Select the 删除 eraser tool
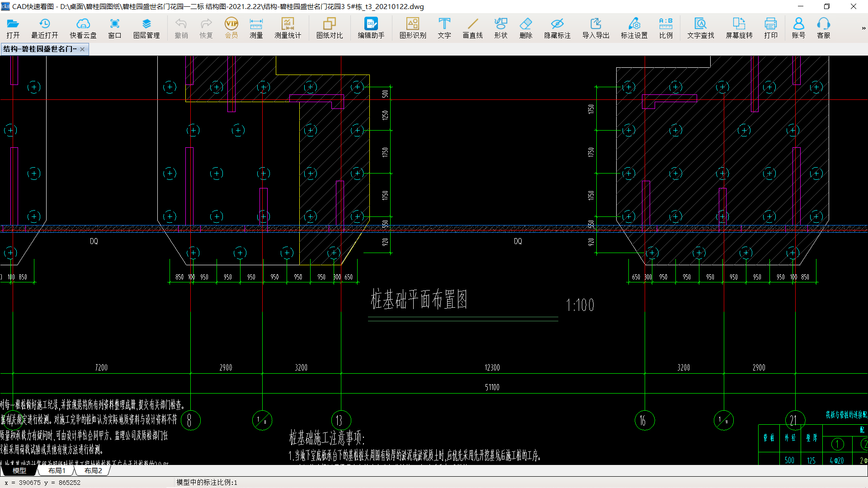The width and height of the screenshot is (868, 488). (526, 28)
